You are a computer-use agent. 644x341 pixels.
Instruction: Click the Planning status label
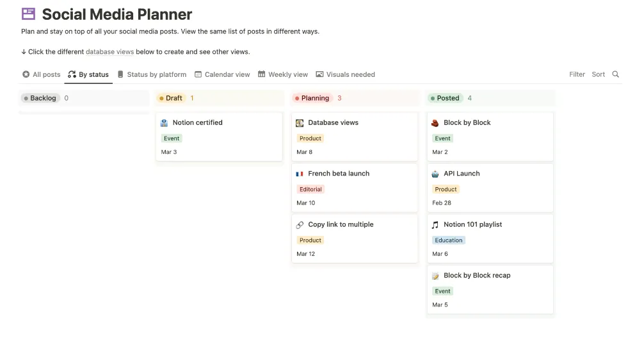click(312, 98)
